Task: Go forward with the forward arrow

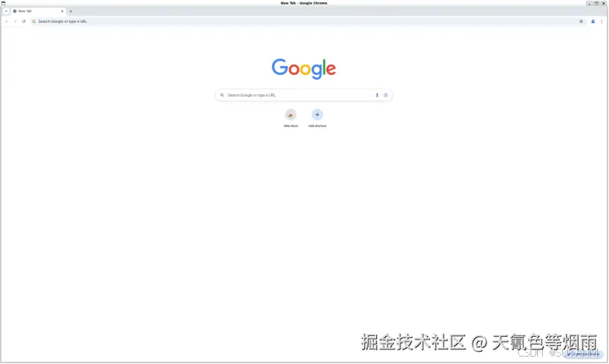Action: click(15, 21)
